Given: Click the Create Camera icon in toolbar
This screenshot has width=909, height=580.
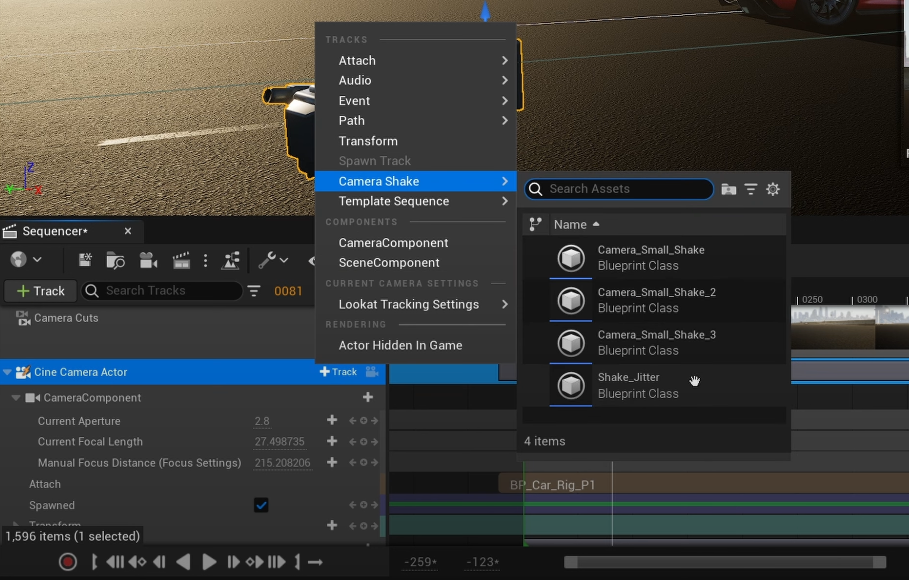Looking at the screenshot, I should [x=149, y=260].
